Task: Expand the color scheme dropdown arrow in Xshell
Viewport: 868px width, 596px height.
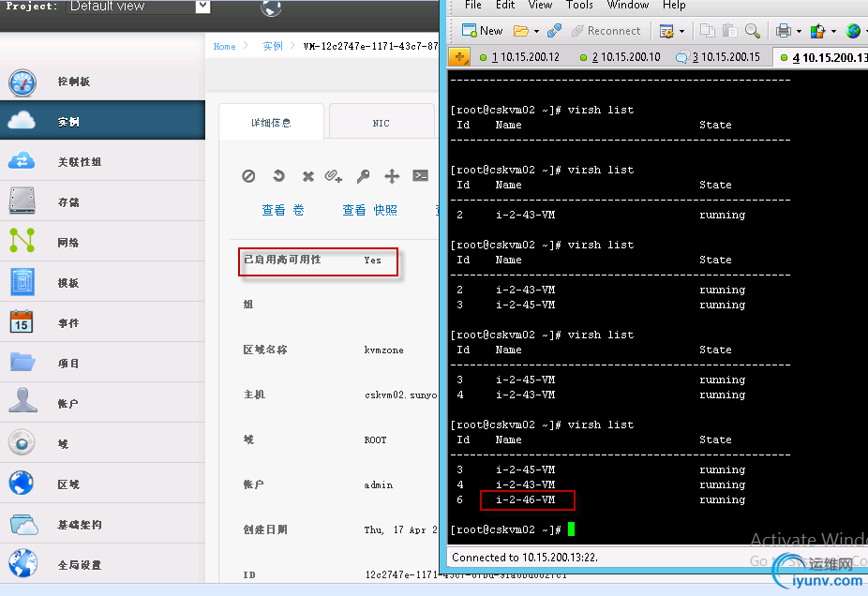Action: (833, 32)
